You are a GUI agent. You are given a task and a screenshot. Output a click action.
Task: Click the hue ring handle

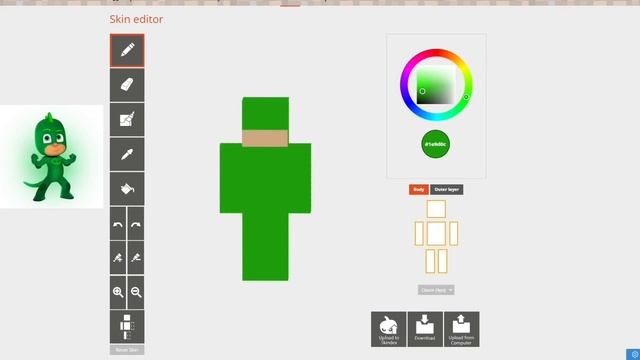(466, 97)
